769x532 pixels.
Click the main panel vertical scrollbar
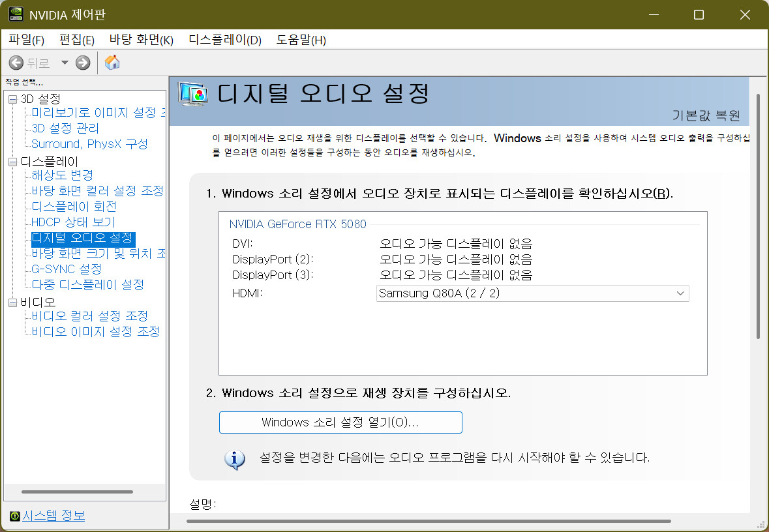758,216
